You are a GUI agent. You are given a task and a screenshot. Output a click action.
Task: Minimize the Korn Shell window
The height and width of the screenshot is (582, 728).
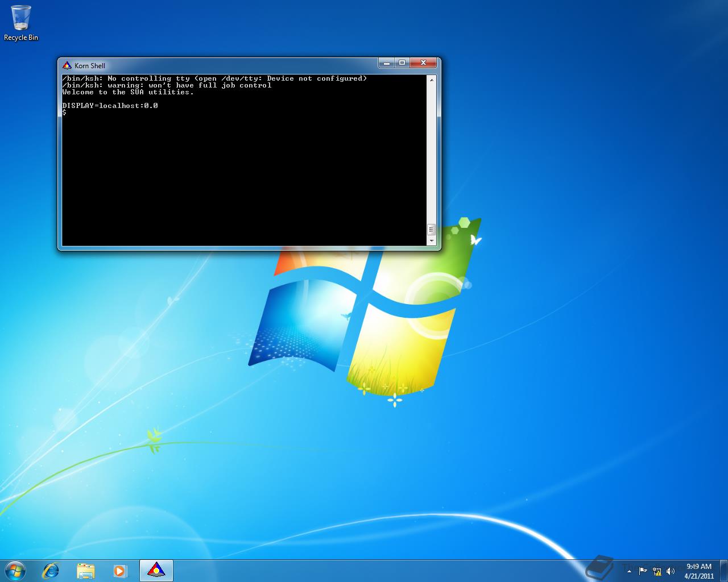tap(386, 63)
